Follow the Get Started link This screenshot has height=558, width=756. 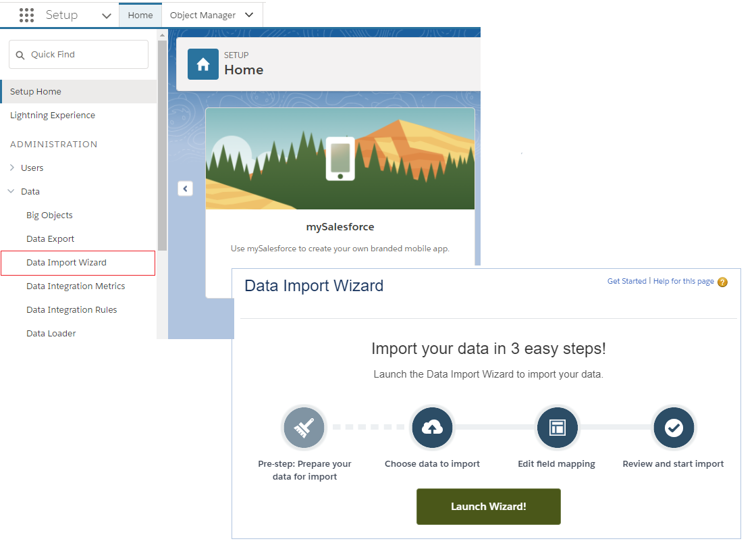(627, 282)
